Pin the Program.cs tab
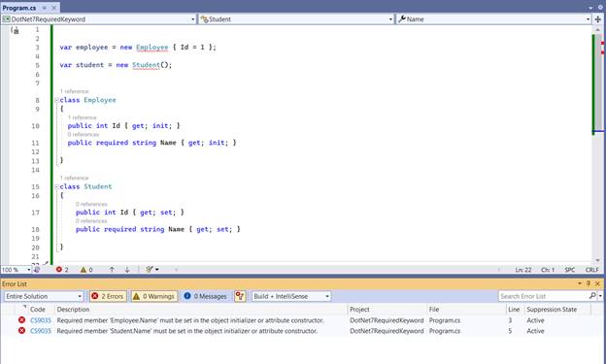 pyautogui.click(x=45, y=8)
